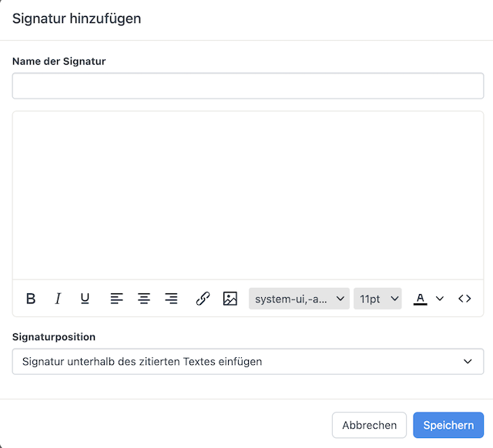Open the font family dropdown
The width and height of the screenshot is (493, 448).
tap(299, 299)
